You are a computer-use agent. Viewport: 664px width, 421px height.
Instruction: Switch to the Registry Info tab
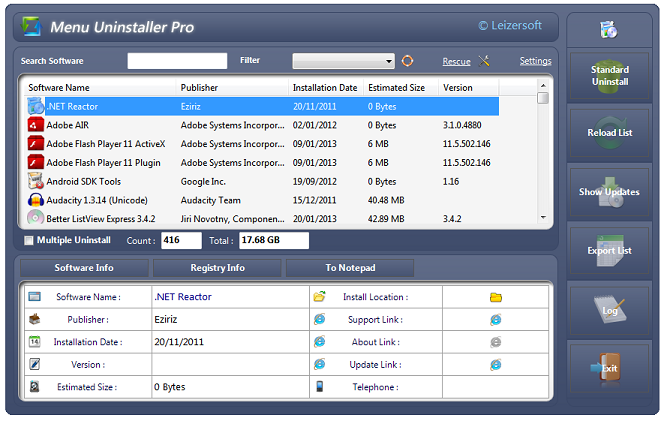pyautogui.click(x=217, y=268)
